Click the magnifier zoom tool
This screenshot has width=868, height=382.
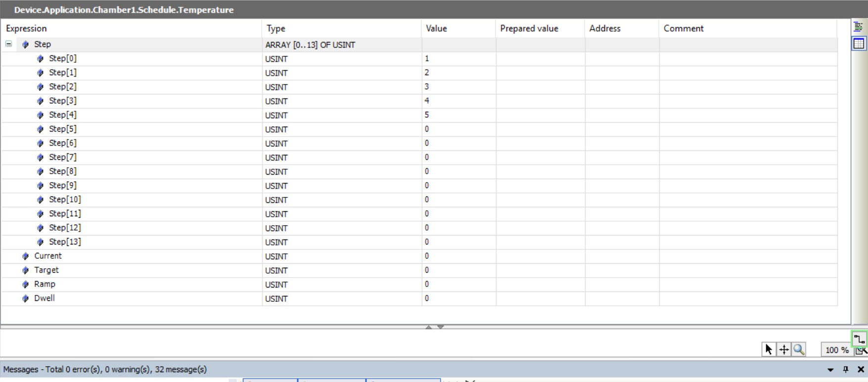(x=799, y=349)
